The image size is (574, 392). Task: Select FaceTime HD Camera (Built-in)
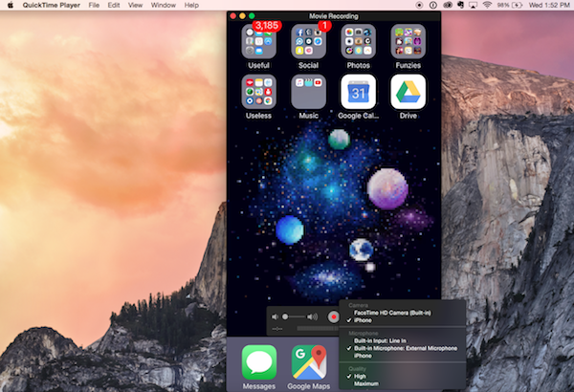392,313
